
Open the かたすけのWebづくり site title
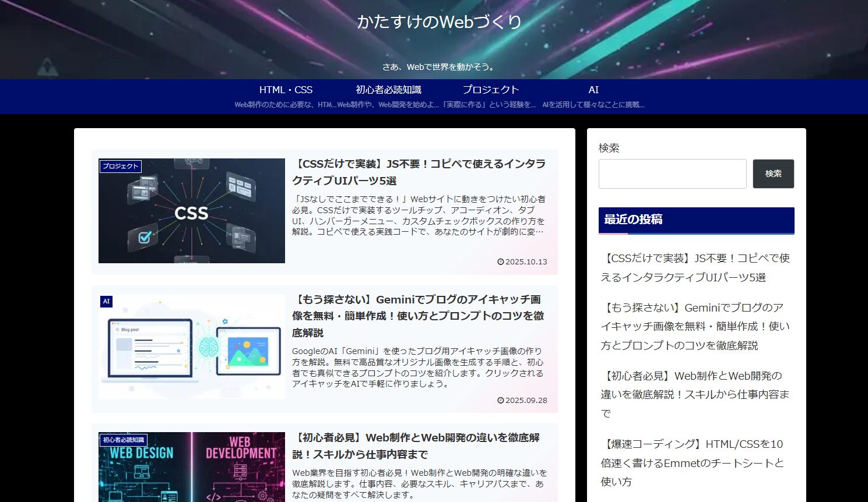coord(439,22)
